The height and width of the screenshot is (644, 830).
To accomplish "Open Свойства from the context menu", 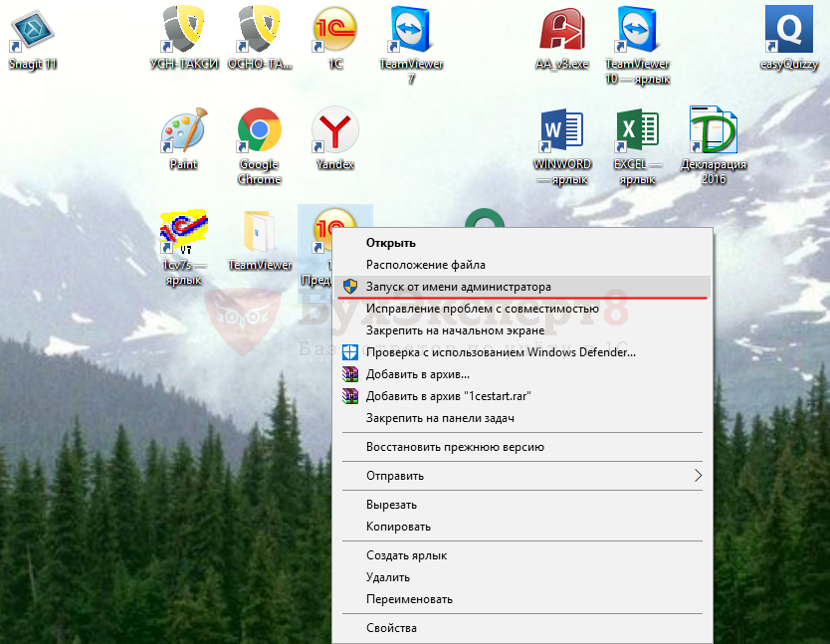I will point(521,628).
